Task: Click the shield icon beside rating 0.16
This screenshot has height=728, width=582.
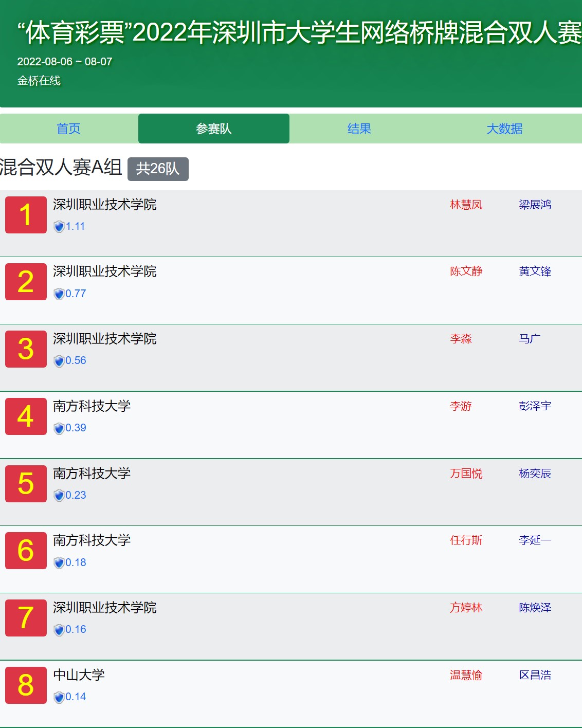Action: click(59, 630)
